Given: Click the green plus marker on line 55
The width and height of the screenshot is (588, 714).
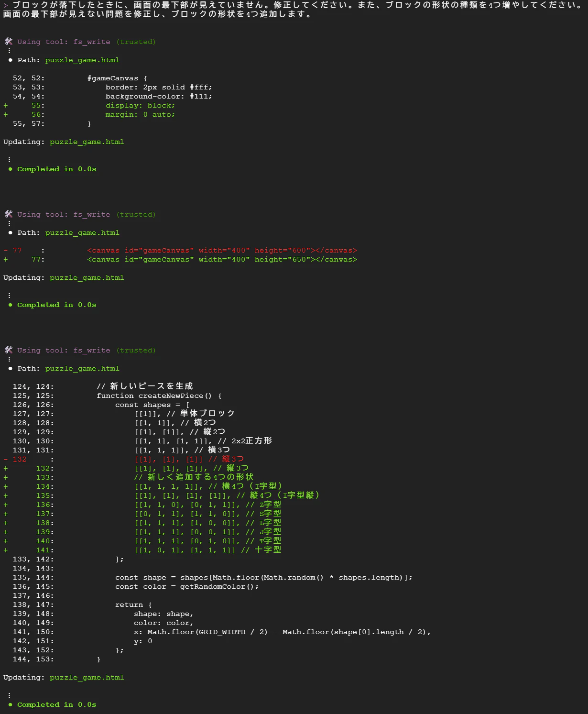Looking at the screenshot, I should [x=6, y=106].
